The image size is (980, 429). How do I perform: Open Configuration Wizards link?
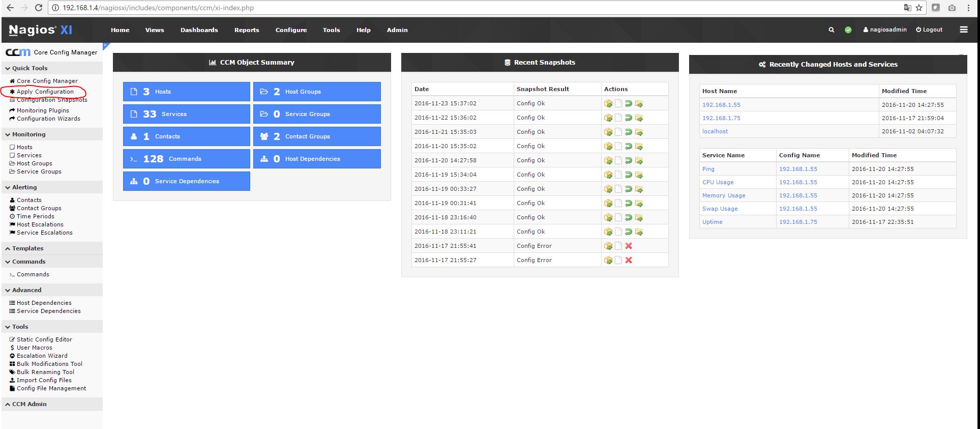pos(48,119)
